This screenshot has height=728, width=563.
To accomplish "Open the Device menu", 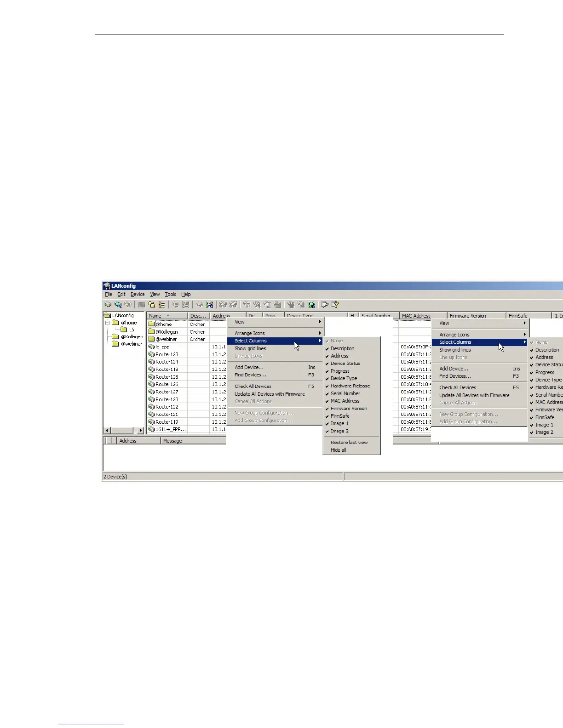I will [x=138, y=294].
